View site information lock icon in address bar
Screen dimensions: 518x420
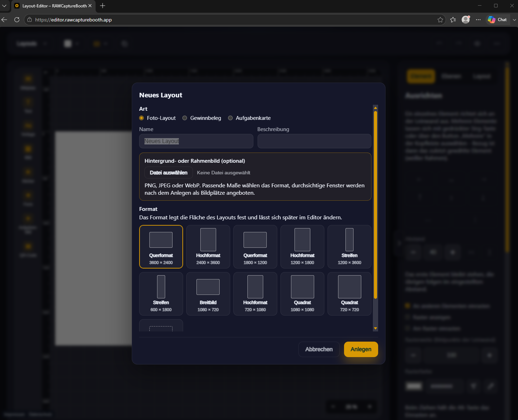tap(30, 20)
